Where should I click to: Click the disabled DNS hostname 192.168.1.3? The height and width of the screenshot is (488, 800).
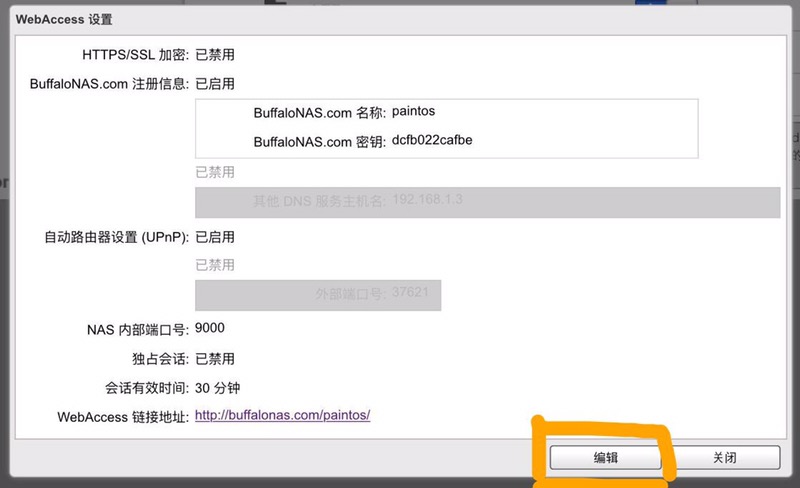428,199
